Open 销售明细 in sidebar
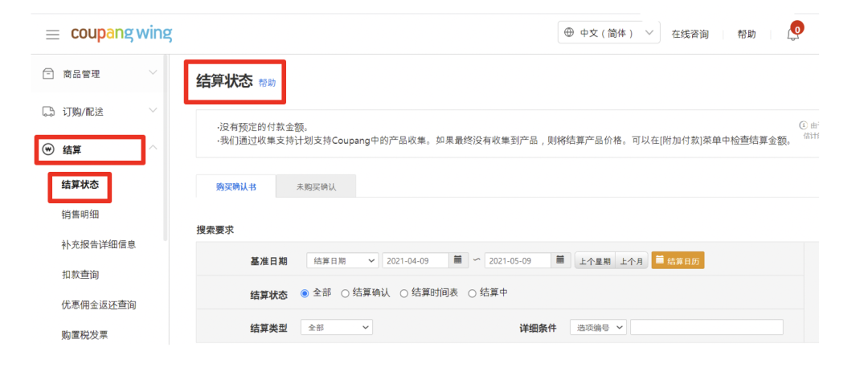The height and width of the screenshot is (392, 868). pos(80,214)
